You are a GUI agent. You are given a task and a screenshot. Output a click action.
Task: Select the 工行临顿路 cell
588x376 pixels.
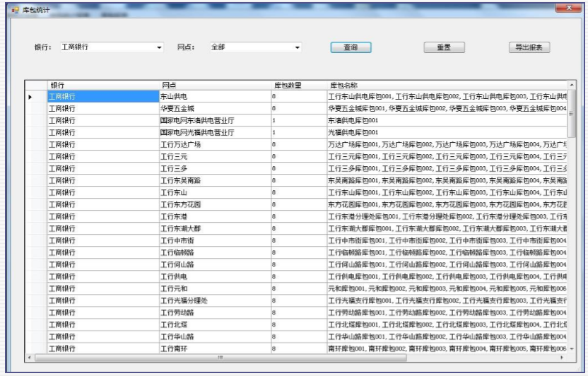216,252
